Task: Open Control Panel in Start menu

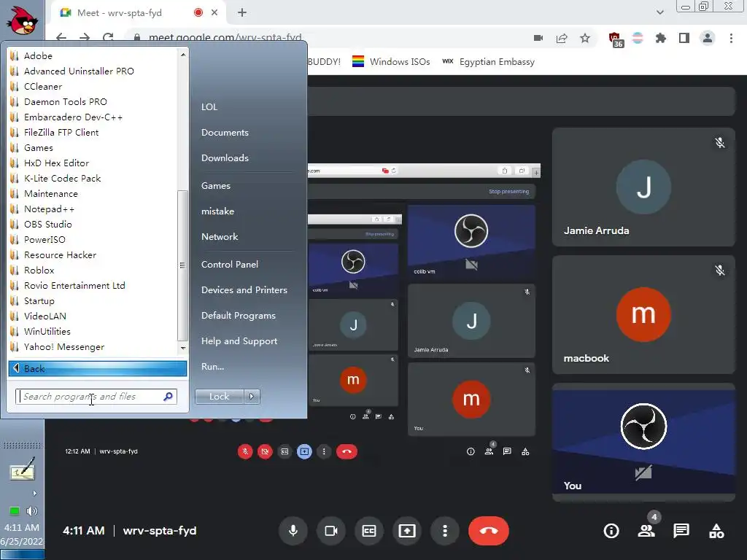Action: [x=230, y=264]
